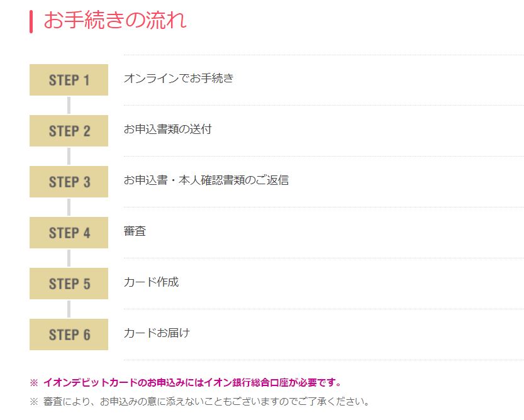Click the 審査 step text
The width and height of the screenshot is (524, 420).
click(x=135, y=231)
